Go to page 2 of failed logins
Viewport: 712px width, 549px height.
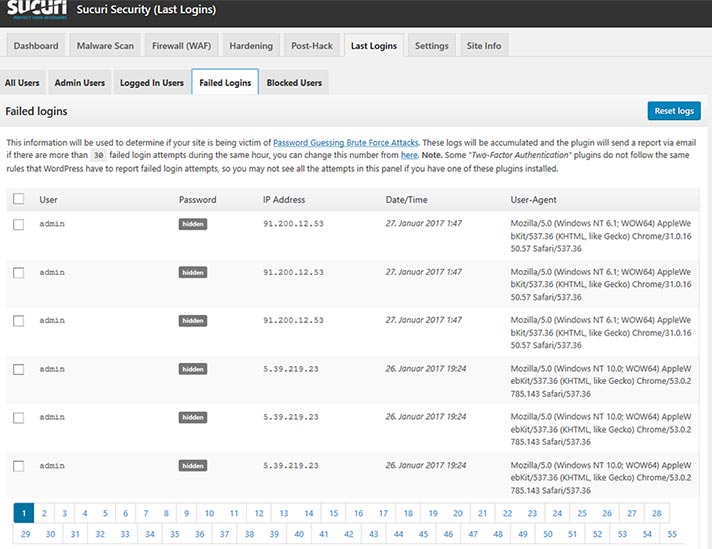(x=44, y=514)
